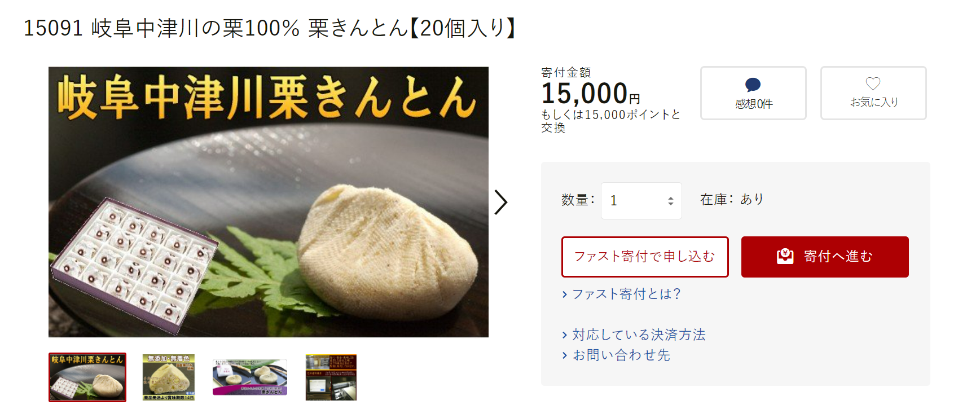The image size is (980, 418).
Task: Select fourth thumbnail with dark background
Action: [x=331, y=377]
